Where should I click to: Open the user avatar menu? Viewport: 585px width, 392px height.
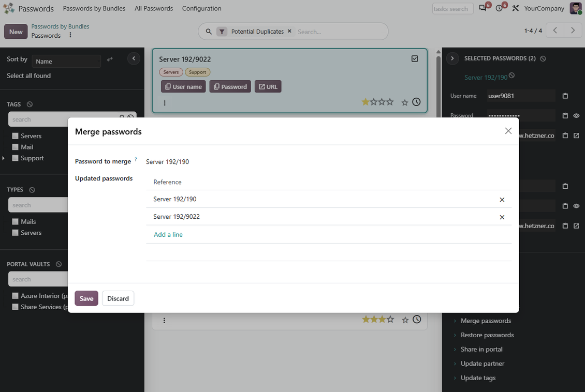coord(575,8)
